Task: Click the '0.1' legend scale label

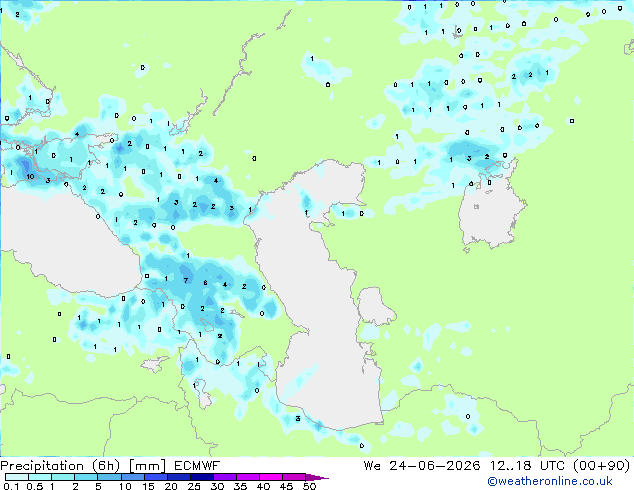Action: pos(11,486)
